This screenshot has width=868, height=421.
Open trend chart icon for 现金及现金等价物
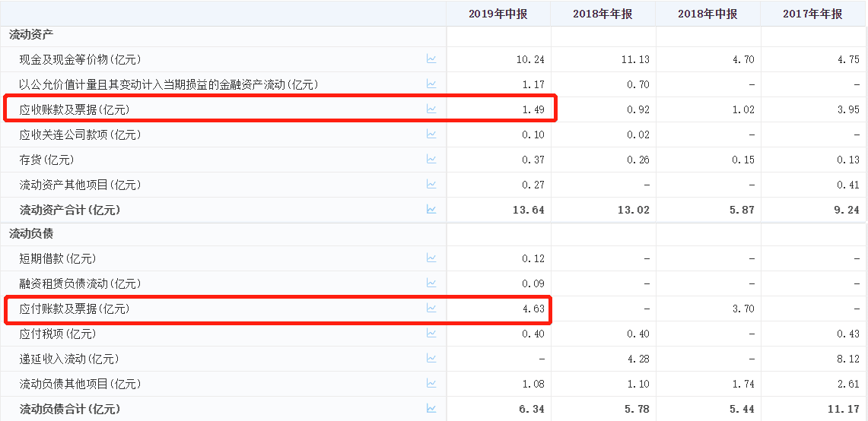point(431,59)
